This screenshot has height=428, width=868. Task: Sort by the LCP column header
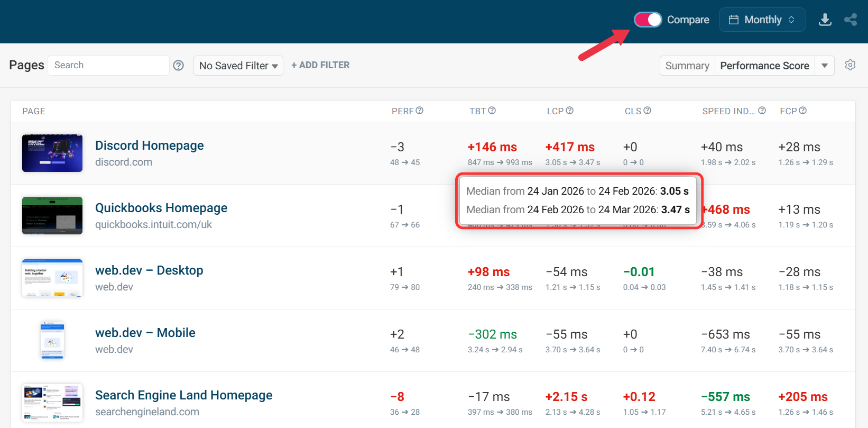(x=555, y=111)
